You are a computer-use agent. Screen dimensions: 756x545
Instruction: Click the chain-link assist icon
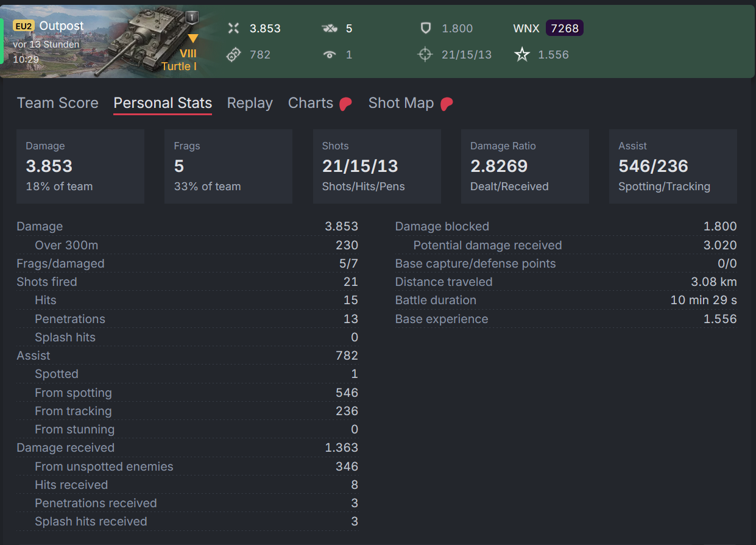(x=233, y=54)
